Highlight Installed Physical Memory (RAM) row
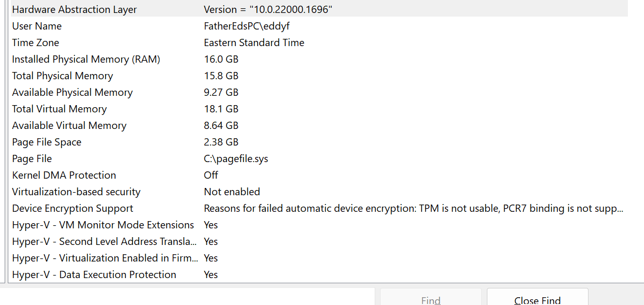This screenshot has height=305, width=644. tap(86, 60)
